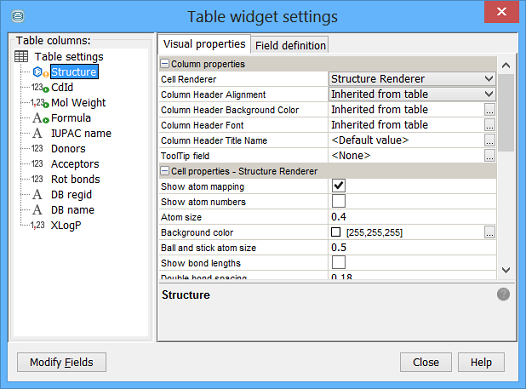Click the Acceptors integer type icon
Viewport: 526px width, 389px height.
(x=38, y=164)
